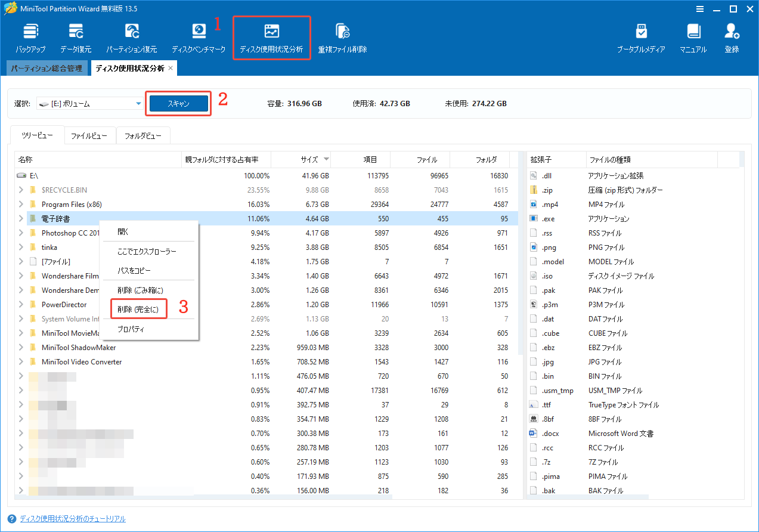Click the サイズ column sort arrow
The height and width of the screenshot is (532, 759).
click(327, 159)
